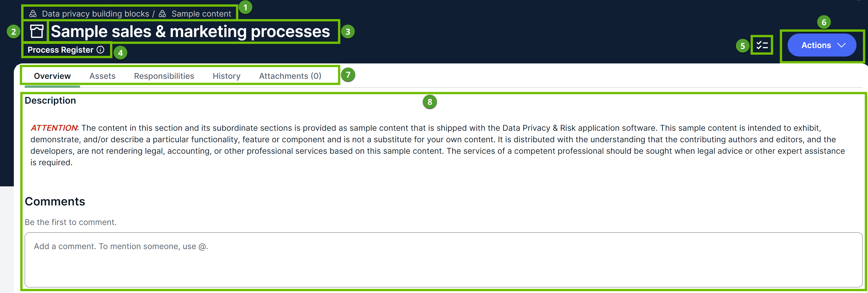Image resolution: width=868 pixels, height=293 pixels.
Task: Click the Sample sales & marketing processes title
Action: tap(190, 32)
